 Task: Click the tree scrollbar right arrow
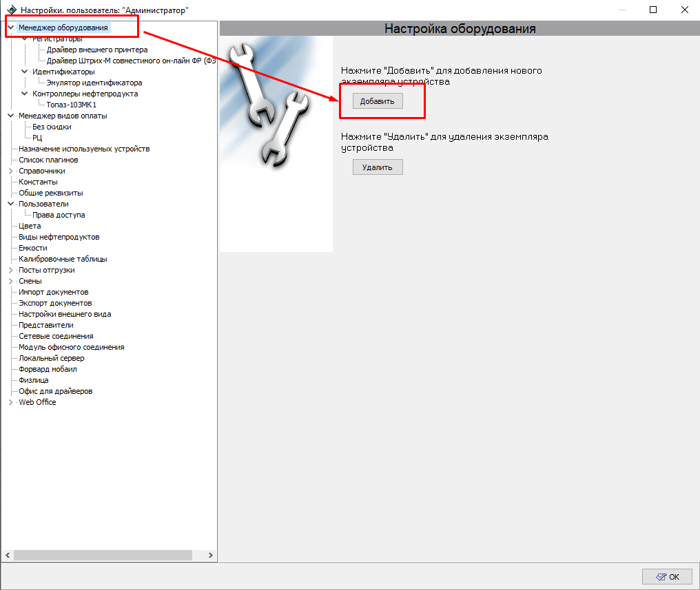tap(211, 555)
